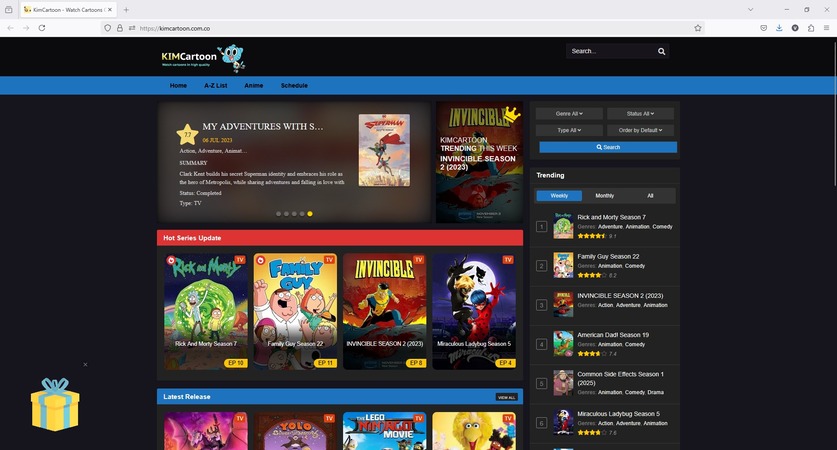
Task: Click the Superman poster in carousel
Action: (x=384, y=150)
